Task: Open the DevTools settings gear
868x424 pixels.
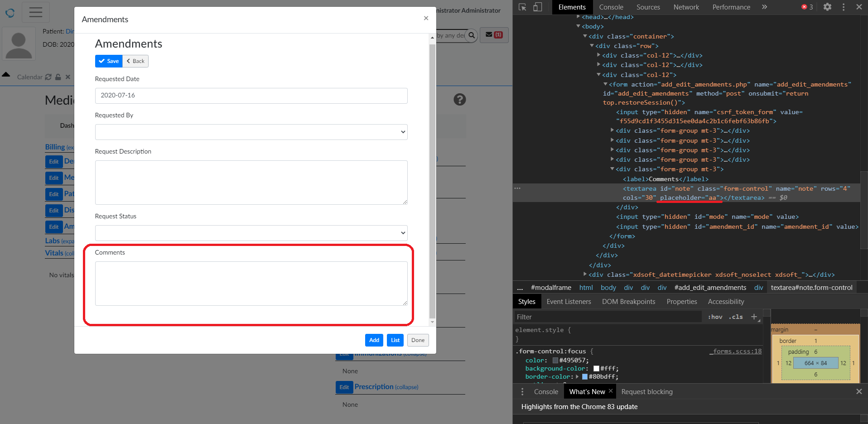Action: (x=828, y=7)
